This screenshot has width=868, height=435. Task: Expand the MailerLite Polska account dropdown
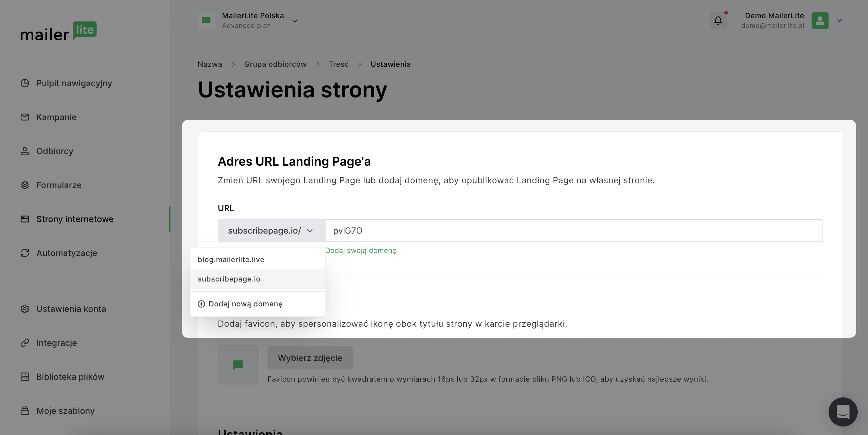(295, 21)
